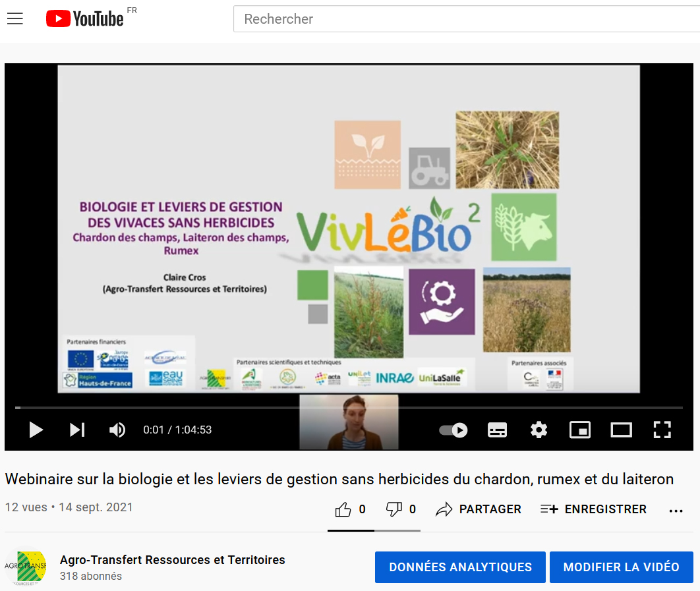Like the video with thumbs up
700x591 pixels.
[x=351, y=509]
